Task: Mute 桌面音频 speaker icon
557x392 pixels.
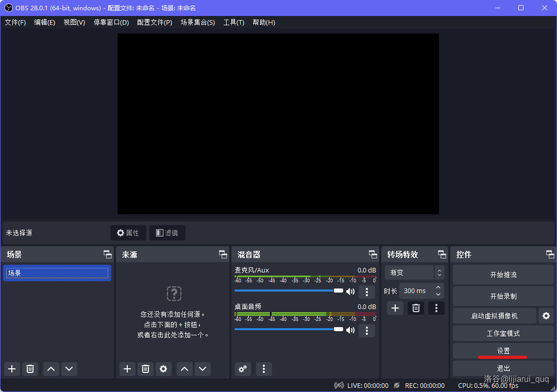Action: tap(350, 331)
